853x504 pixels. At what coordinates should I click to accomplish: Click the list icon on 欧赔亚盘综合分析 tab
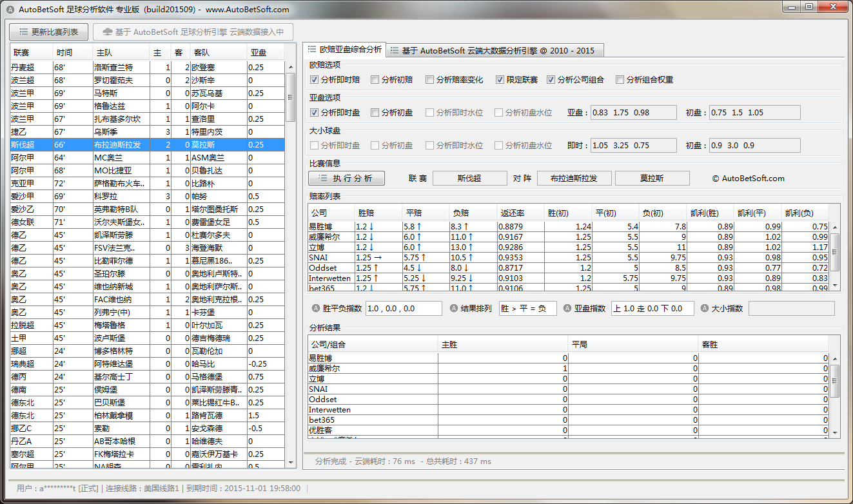[312, 49]
